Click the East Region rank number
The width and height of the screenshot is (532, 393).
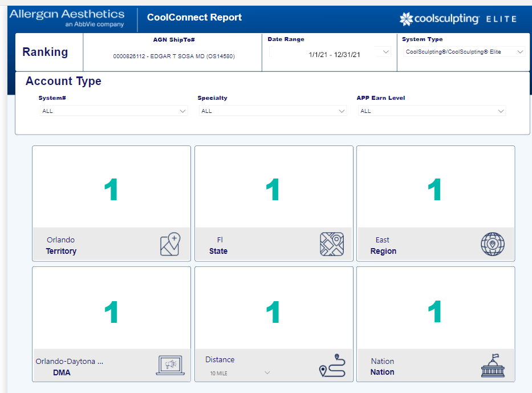pyautogui.click(x=435, y=191)
